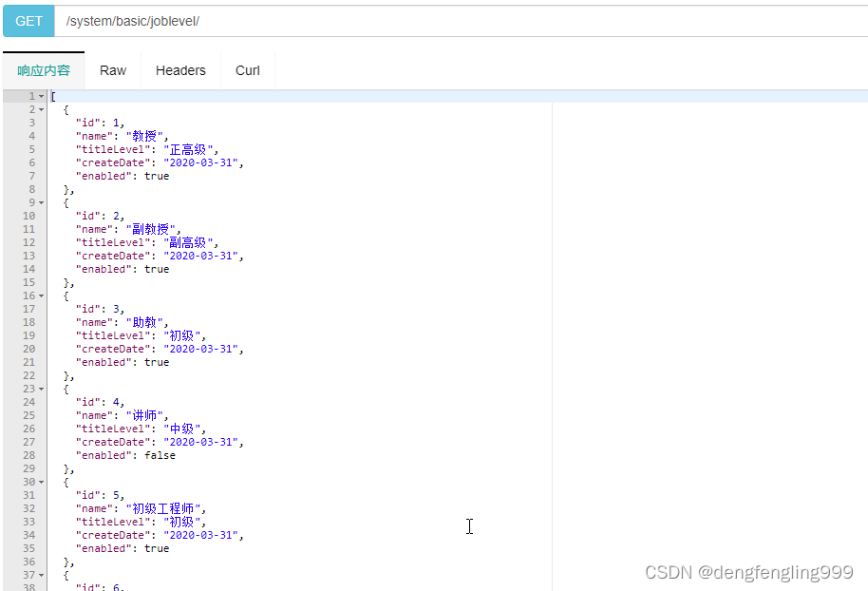Open the Curl tab
This screenshot has height=591, width=868.
(248, 70)
